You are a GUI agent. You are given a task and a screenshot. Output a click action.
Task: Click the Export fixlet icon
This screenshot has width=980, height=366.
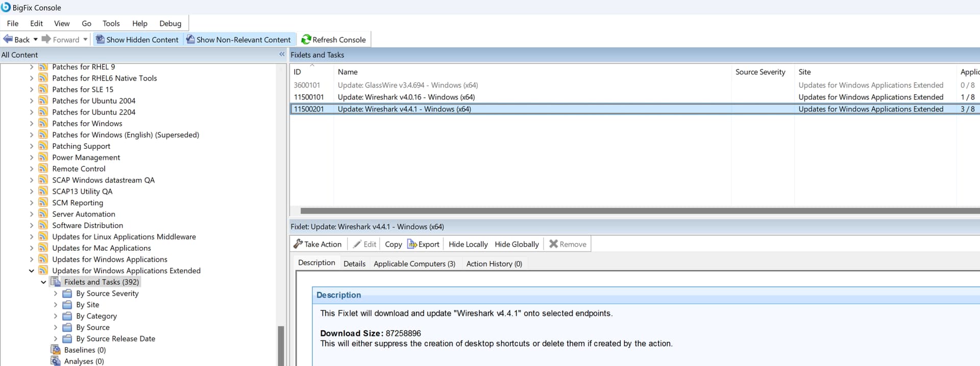(x=412, y=244)
